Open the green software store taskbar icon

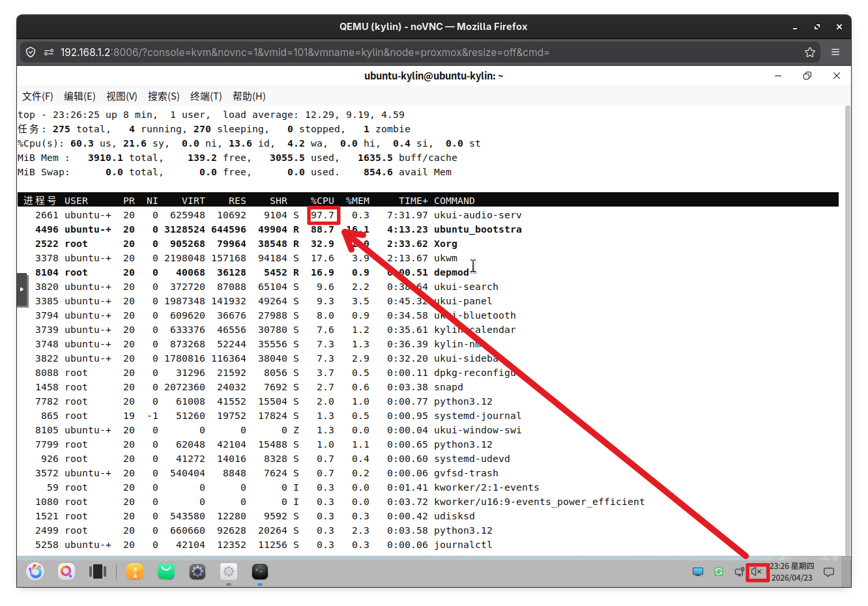coord(166,571)
